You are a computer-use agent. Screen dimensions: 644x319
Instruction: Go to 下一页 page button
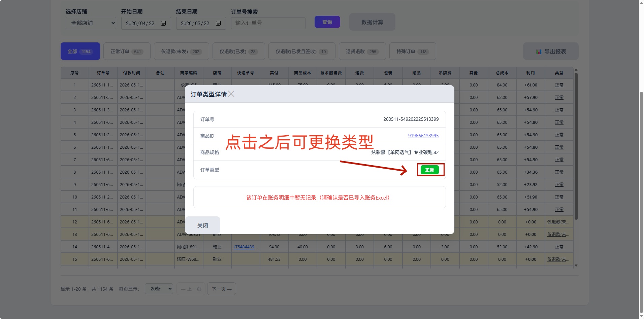coord(222,289)
